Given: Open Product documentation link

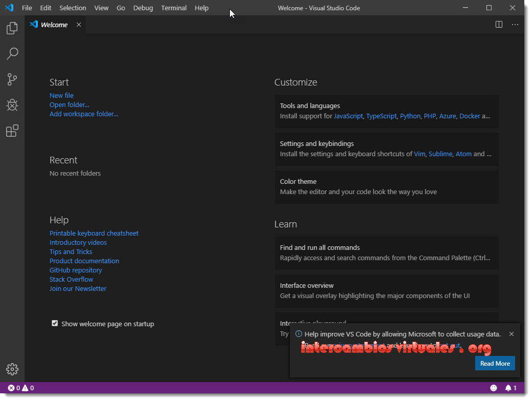Looking at the screenshot, I should click(84, 261).
